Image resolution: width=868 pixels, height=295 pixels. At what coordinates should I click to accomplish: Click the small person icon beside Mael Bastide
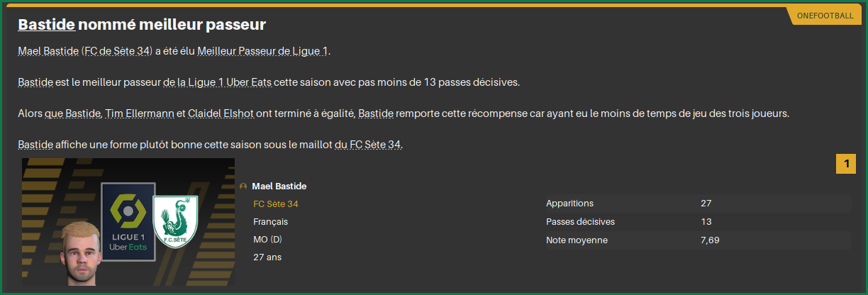point(244,187)
